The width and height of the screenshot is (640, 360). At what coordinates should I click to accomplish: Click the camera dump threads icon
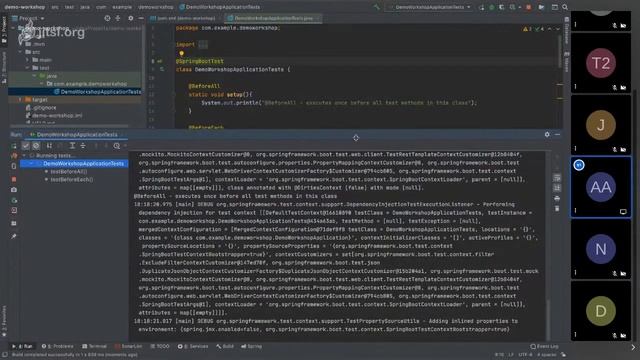point(14,190)
